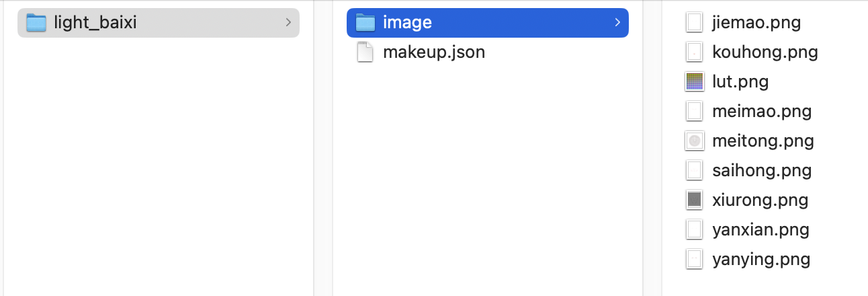868x296 pixels.
Task: Click the lut.png colorful thumbnail icon
Action: click(x=694, y=82)
